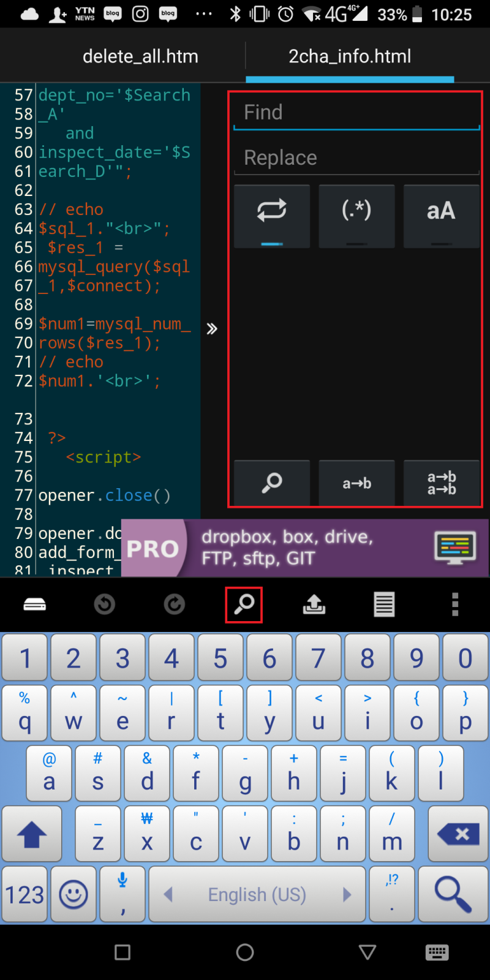Image resolution: width=490 pixels, height=980 pixels.
Task: Toggle regular expression (.*) search
Action: tap(356, 216)
